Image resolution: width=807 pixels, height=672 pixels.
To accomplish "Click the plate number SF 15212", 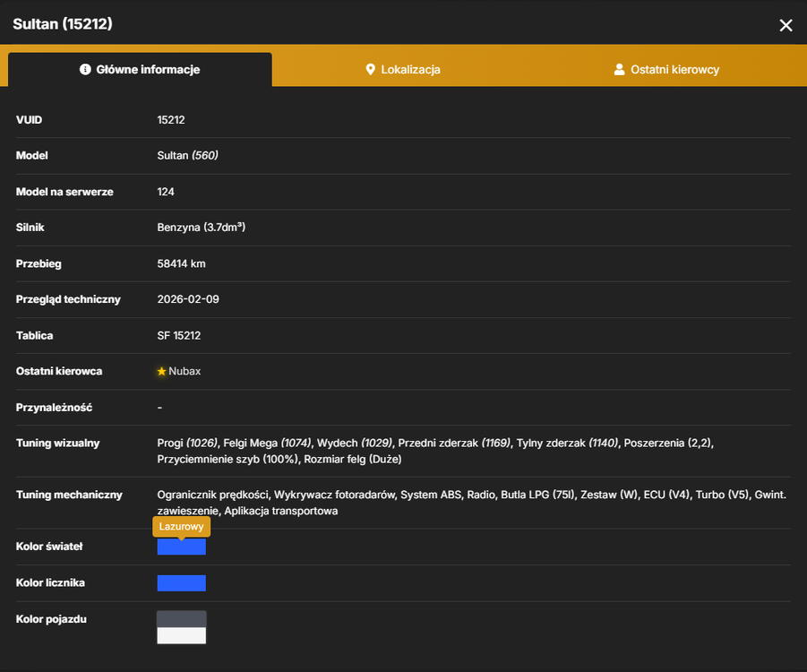I will (178, 336).
